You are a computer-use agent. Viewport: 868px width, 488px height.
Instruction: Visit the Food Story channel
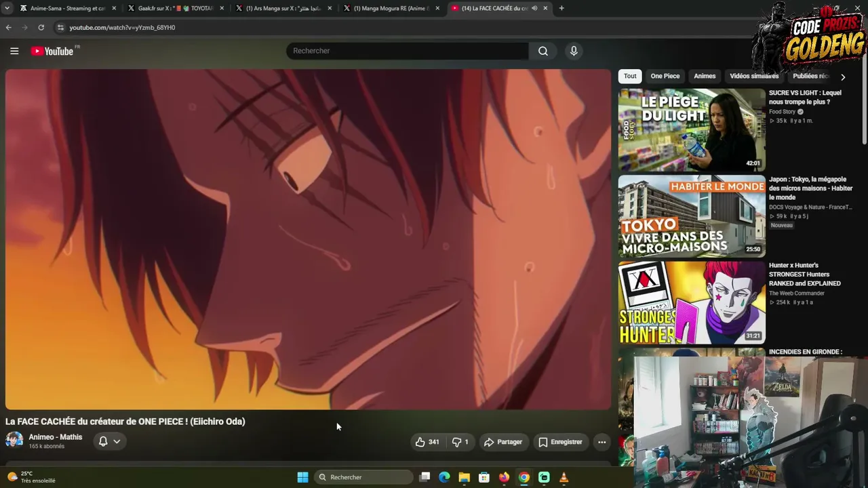(782, 112)
